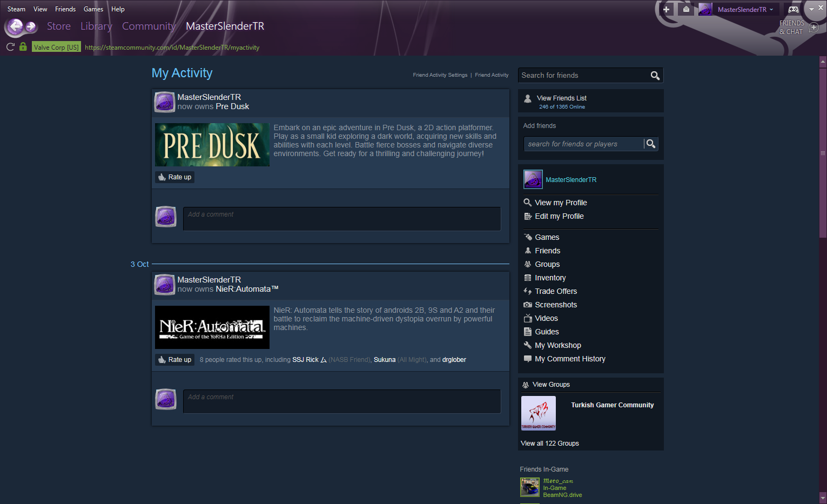
Task: Rate up the NieR:Automata post
Action: click(x=175, y=360)
